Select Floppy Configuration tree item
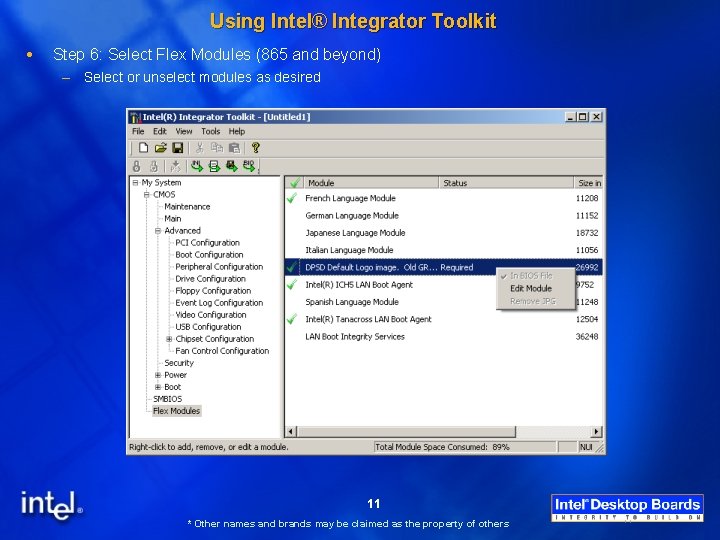720x540 pixels. [213, 291]
